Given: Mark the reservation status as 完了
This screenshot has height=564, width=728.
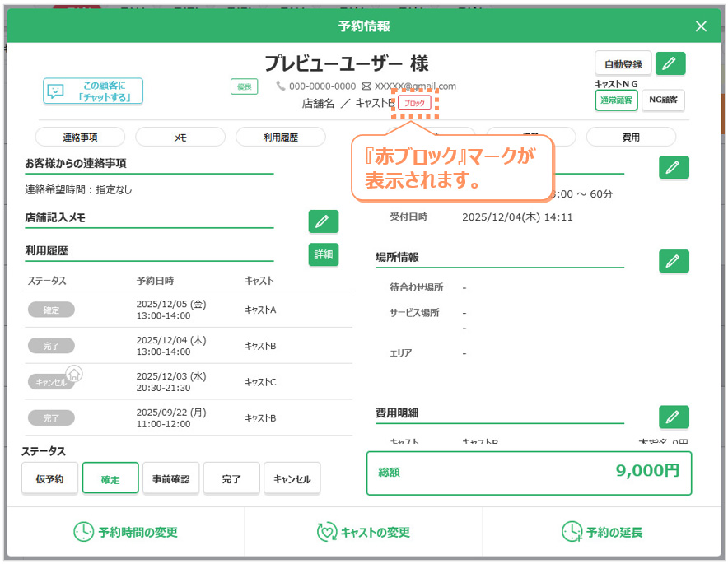Looking at the screenshot, I should click(x=231, y=478).
